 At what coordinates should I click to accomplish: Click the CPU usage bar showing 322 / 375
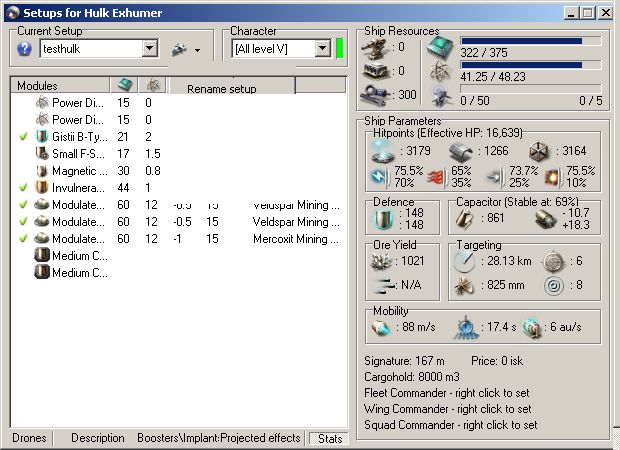(x=530, y=42)
